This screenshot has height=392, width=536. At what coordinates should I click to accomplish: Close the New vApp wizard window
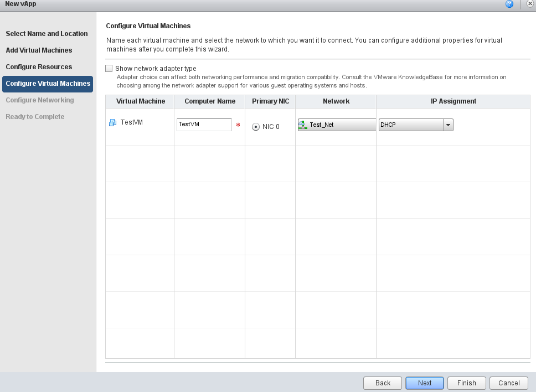(530, 4)
